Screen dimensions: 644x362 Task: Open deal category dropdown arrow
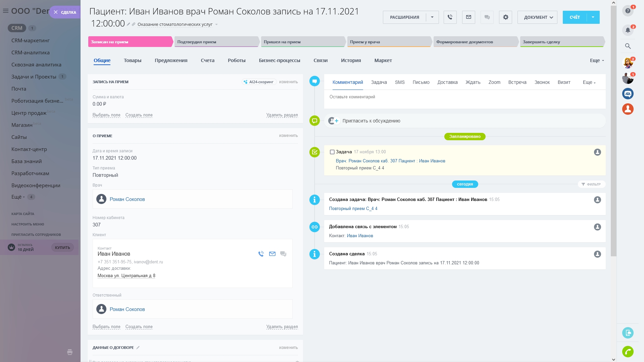[x=216, y=24]
